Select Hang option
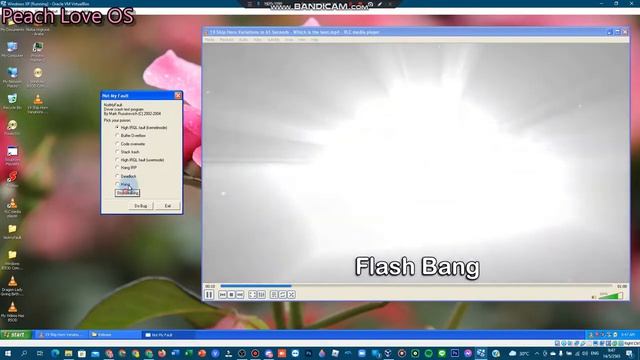Image resolution: width=640 pixels, height=360 pixels. 122,184
